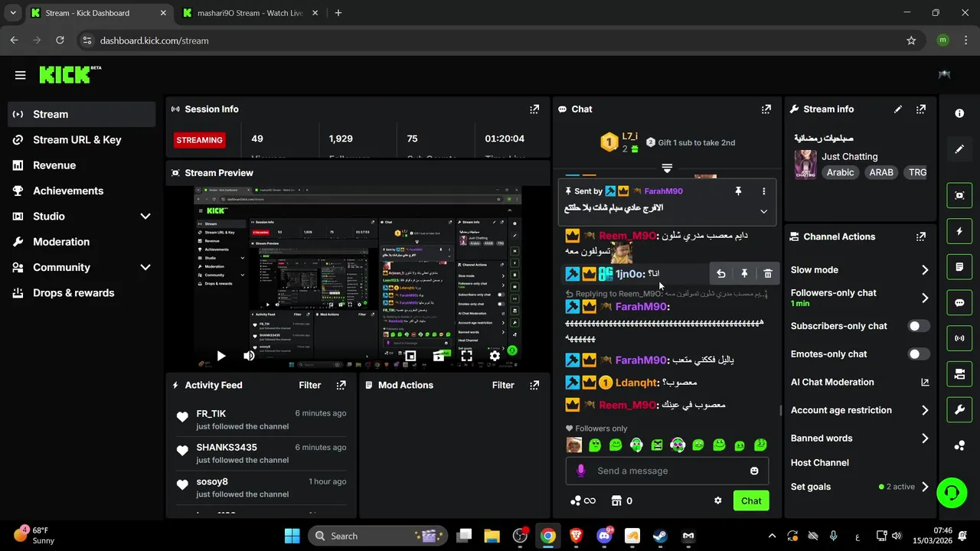Screen dimensions: 980x551
Task: Toggle the chat bubble widget in the right sidebar
Action: pyautogui.click(x=959, y=302)
